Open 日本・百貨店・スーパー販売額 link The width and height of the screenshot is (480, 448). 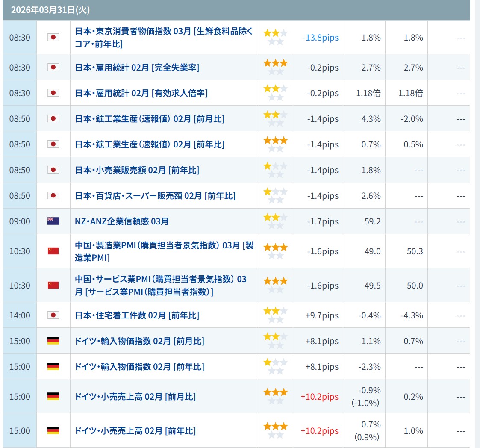point(155,195)
